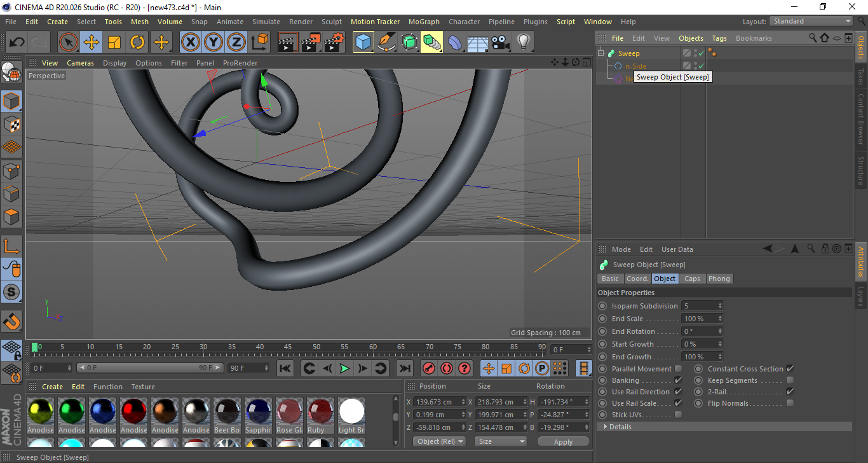Toggle Y axis lock
Image resolution: width=868 pixels, height=463 pixels.
pyautogui.click(x=213, y=43)
